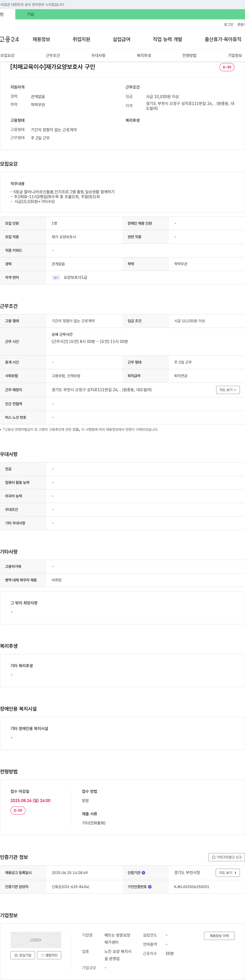This screenshot has height=980, width=245.
Task: Open the 채용정보 menu
Action: point(41,39)
